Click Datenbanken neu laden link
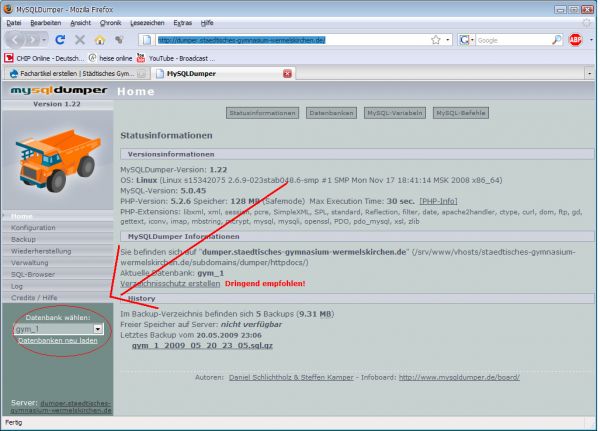This screenshot has height=431, width=600. click(58, 341)
